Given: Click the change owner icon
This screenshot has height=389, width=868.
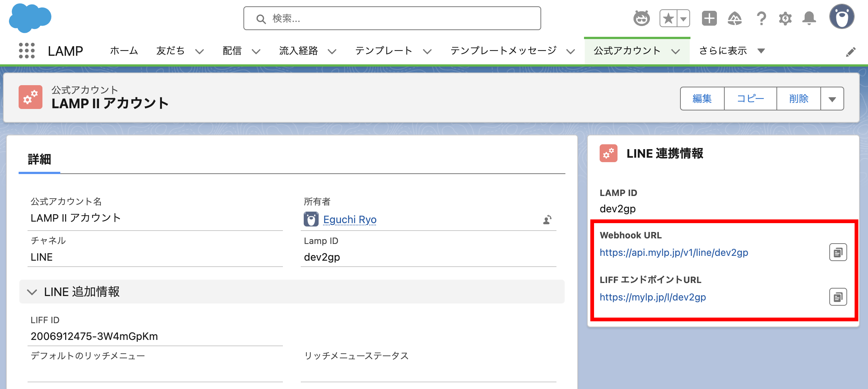Looking at the screenshot, I should pos(547,220).
